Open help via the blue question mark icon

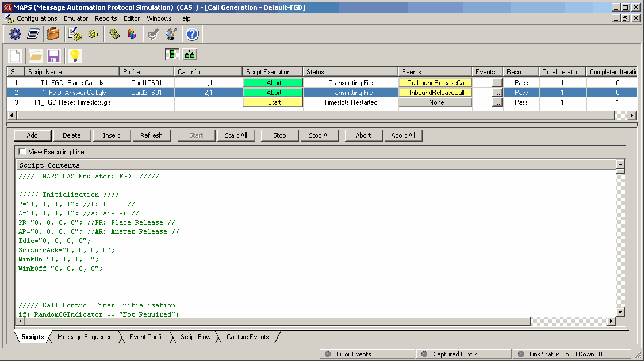click(192, 34)
